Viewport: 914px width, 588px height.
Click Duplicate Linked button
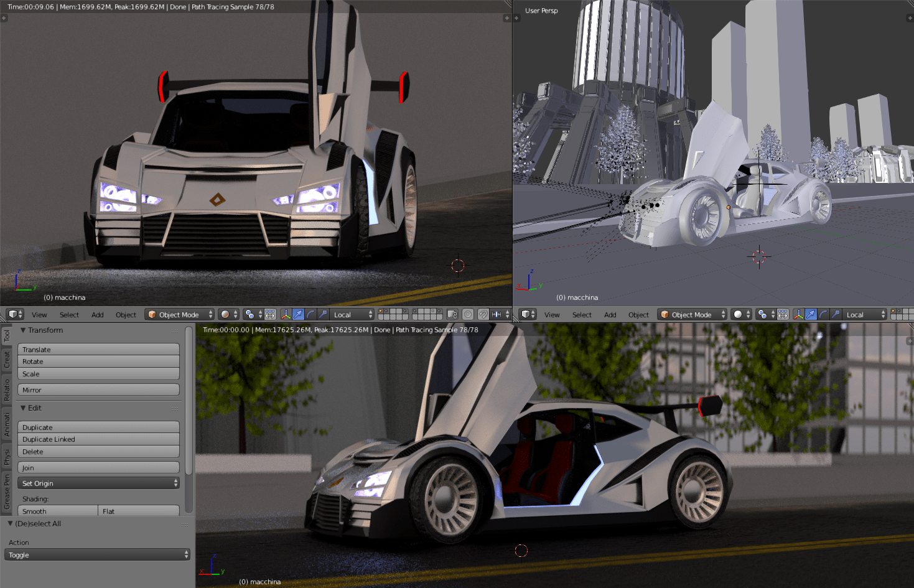(98, 439)
